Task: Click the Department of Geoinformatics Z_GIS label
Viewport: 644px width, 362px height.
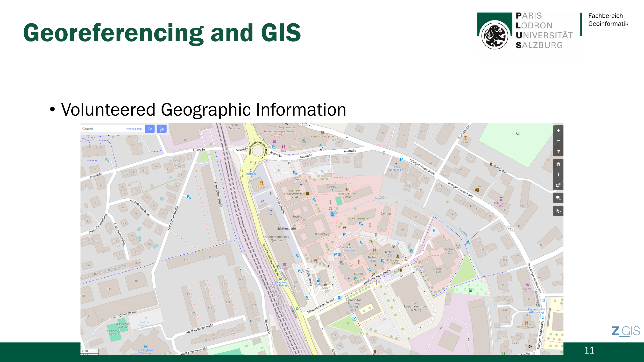Action: click(295, 194)
